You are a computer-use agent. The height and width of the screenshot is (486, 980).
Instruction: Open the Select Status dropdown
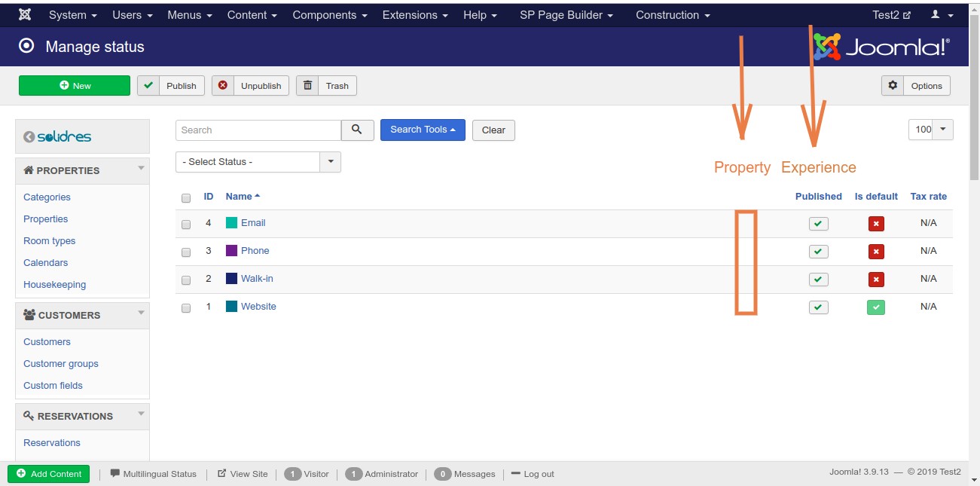pos(258,162)
